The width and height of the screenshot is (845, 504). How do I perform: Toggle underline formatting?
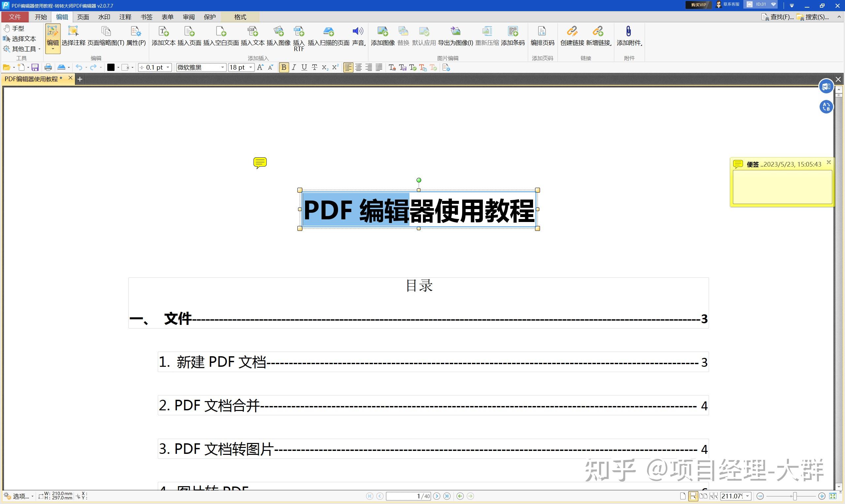pyautogui.click(x=304, y=67)
